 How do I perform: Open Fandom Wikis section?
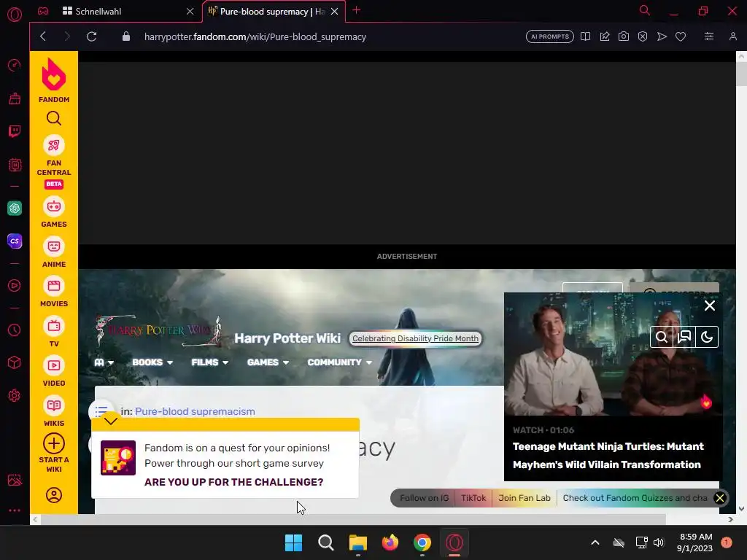tap(54, 411)
